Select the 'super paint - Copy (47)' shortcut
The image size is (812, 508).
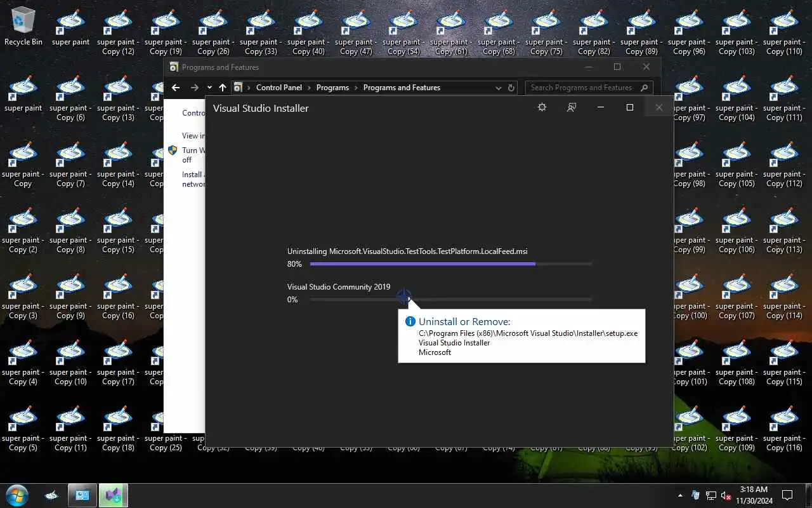click(x=356, y=31)
